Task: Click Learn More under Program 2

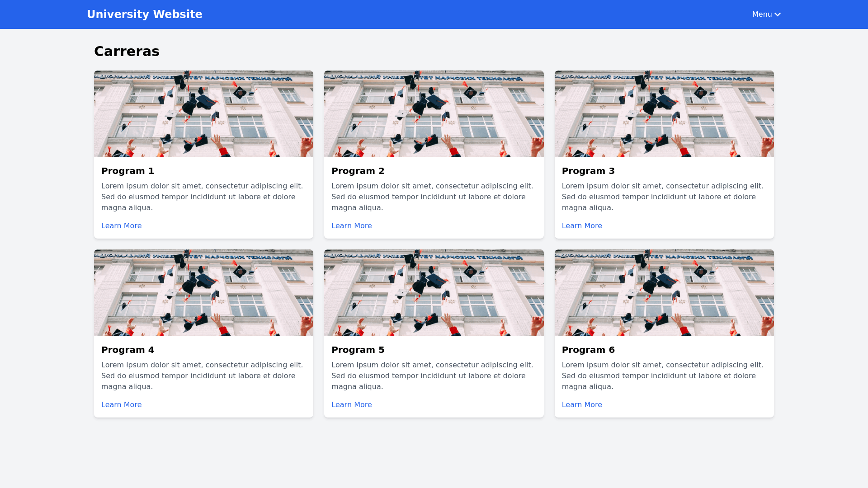Action: click(351, 226)
